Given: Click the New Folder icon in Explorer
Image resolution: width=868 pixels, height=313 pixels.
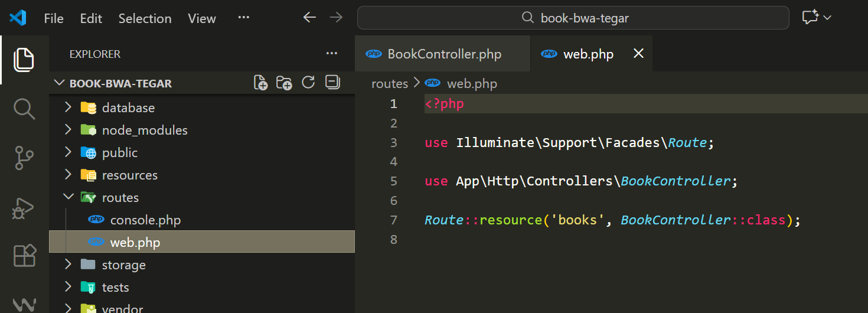Looking at the screenshot, I should 284,83.
